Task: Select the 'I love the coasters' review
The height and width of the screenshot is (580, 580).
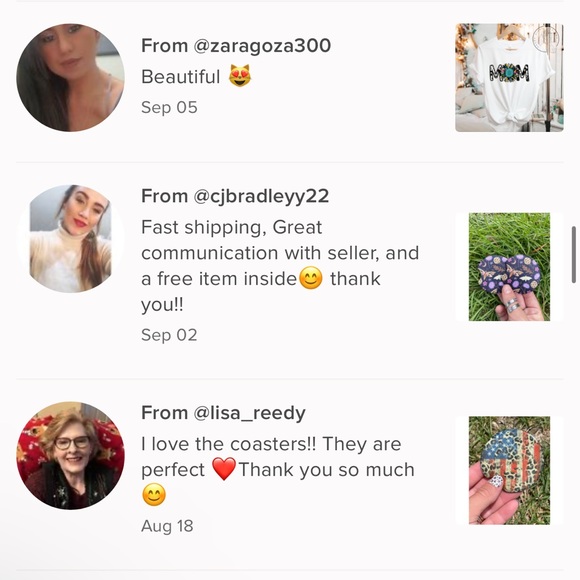Action: tap(278, 470)
